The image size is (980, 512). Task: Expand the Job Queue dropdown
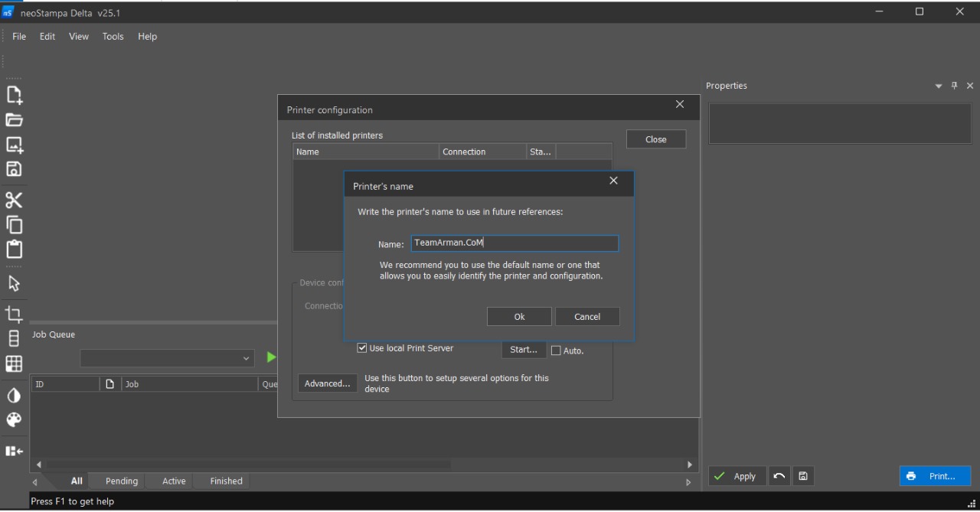(246, 358)
